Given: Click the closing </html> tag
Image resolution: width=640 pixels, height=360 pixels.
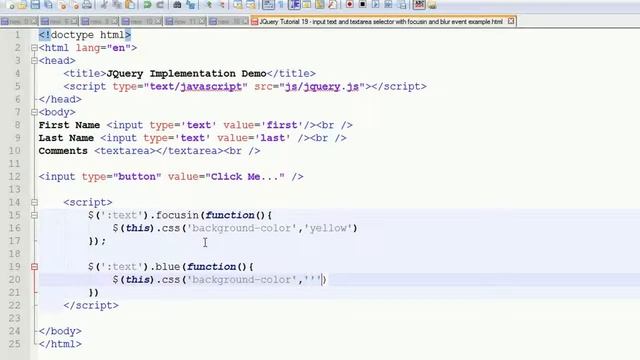Looking at the screenshot, I should [x=60, y=344].
